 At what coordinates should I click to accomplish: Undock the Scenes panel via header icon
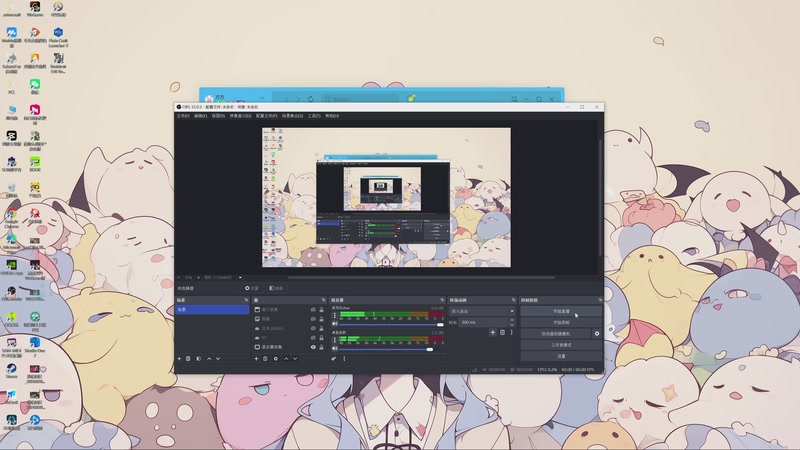[246, 300]
